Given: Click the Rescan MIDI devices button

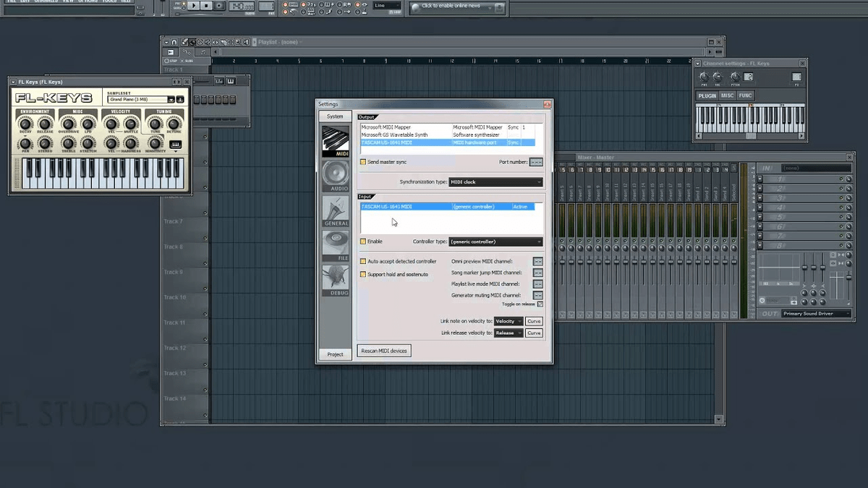Looking at the screenshot, I should 384,350.
